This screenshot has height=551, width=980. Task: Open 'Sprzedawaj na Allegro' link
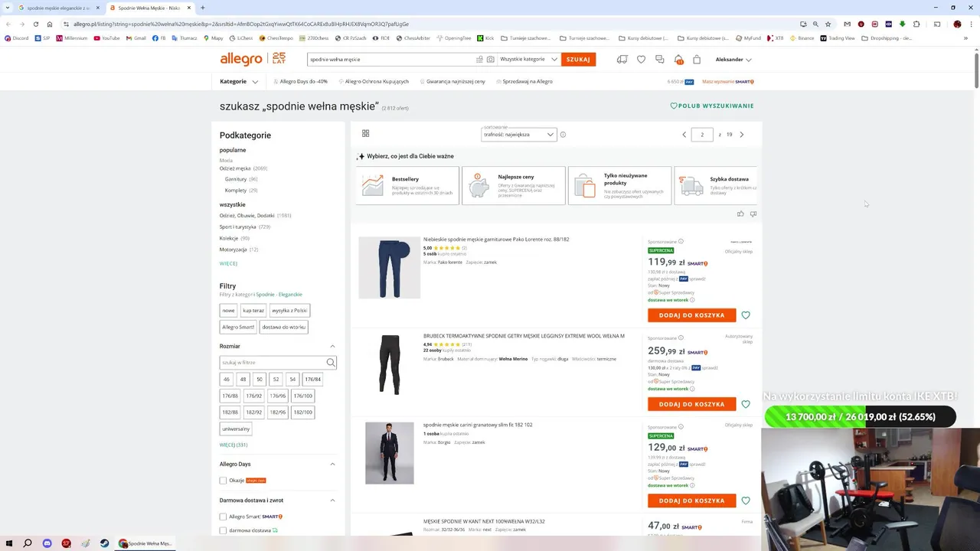(524, 81)
